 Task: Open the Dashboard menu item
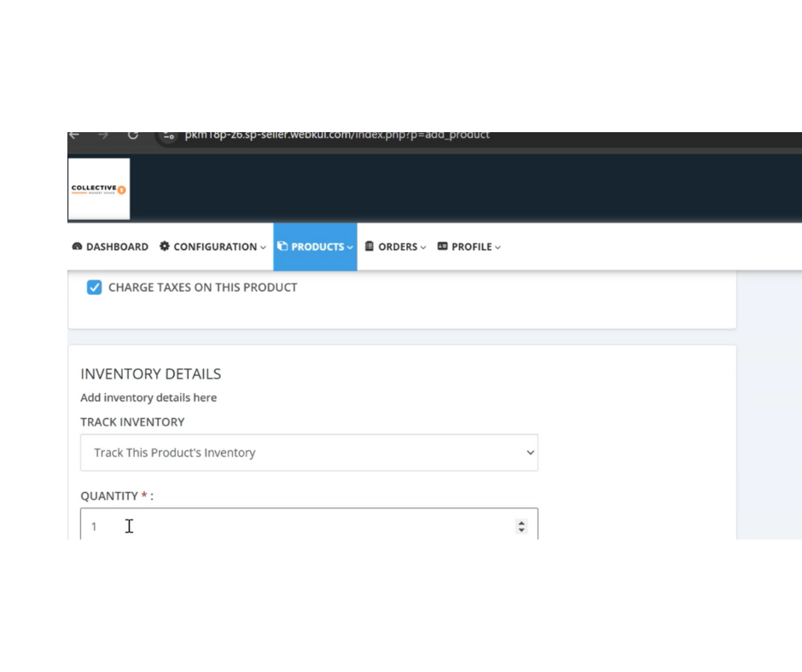(x=110, y=246)
